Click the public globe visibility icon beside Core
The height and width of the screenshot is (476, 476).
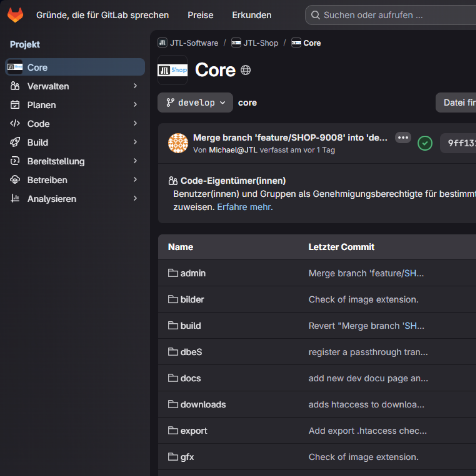pos(246,70)
